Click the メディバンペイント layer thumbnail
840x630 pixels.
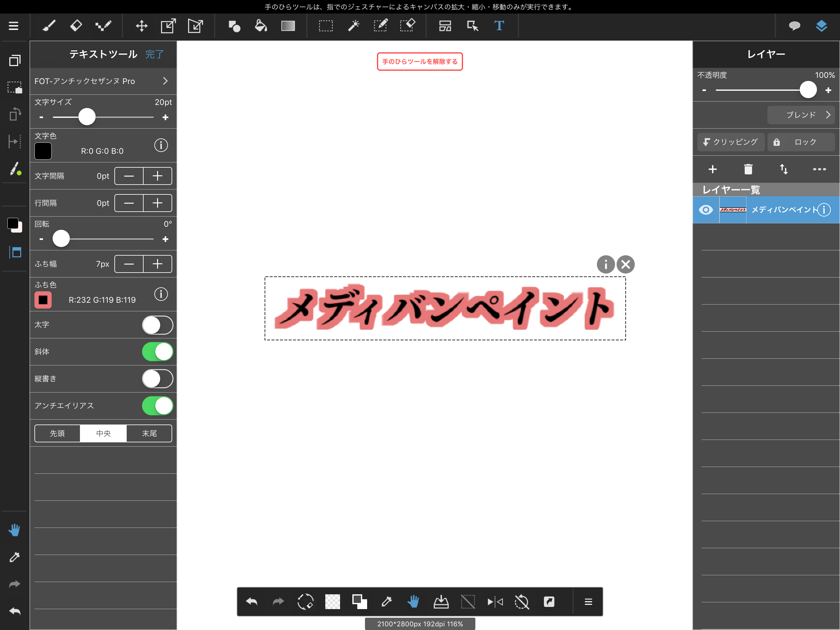(732, 210)
